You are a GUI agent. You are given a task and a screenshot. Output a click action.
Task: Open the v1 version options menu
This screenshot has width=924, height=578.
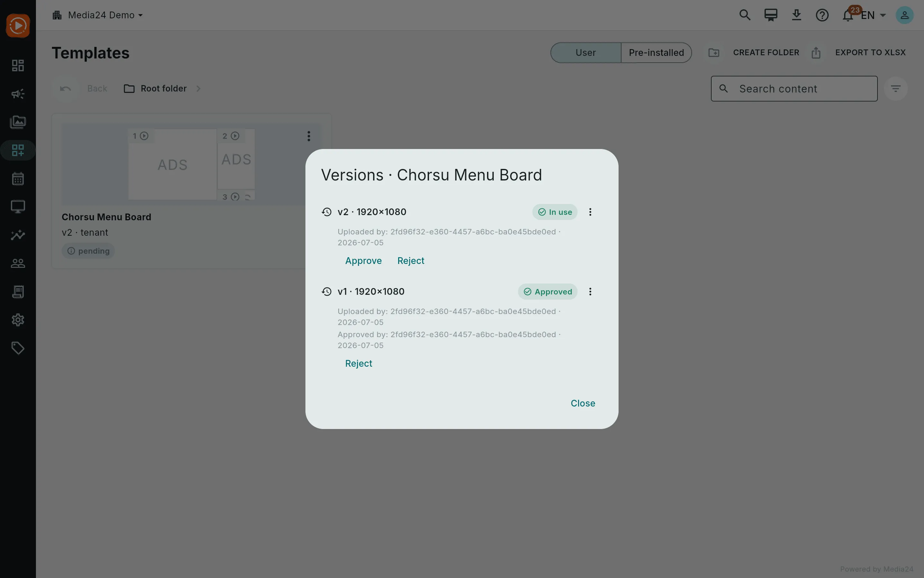click(590, 292)
